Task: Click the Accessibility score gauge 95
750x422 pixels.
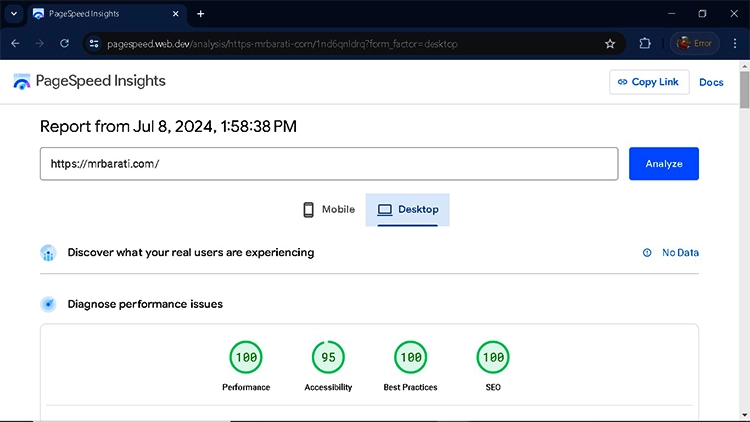Action: pos(328,356)
